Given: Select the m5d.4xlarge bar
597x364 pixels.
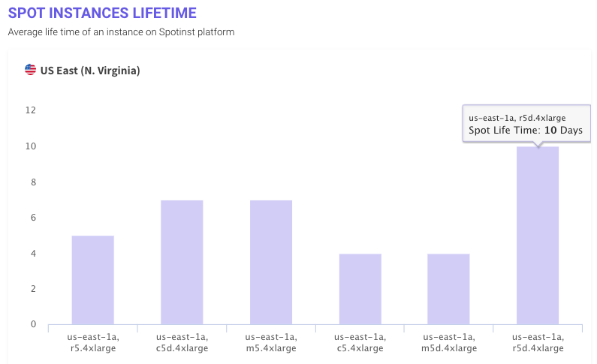Looking at the screenshot, I should [x=449, y=289].
